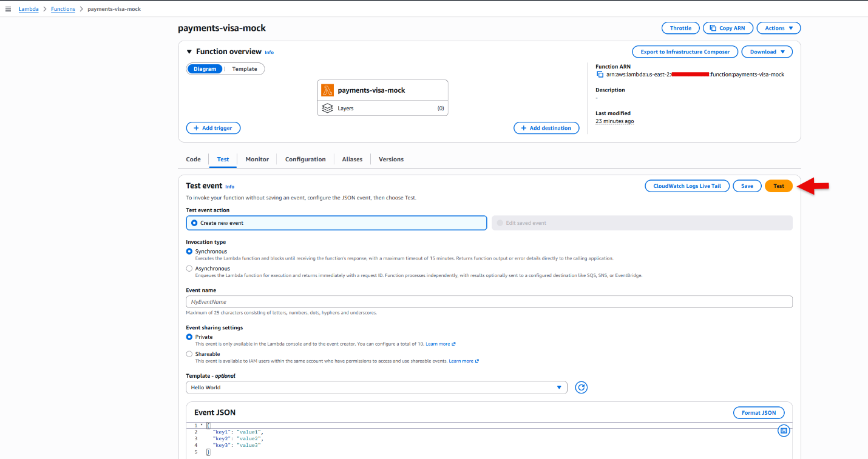Expand the Actions dropdown menu
Image resolution: width=868 pixels, height=459 pixels.
click(779, 28)
